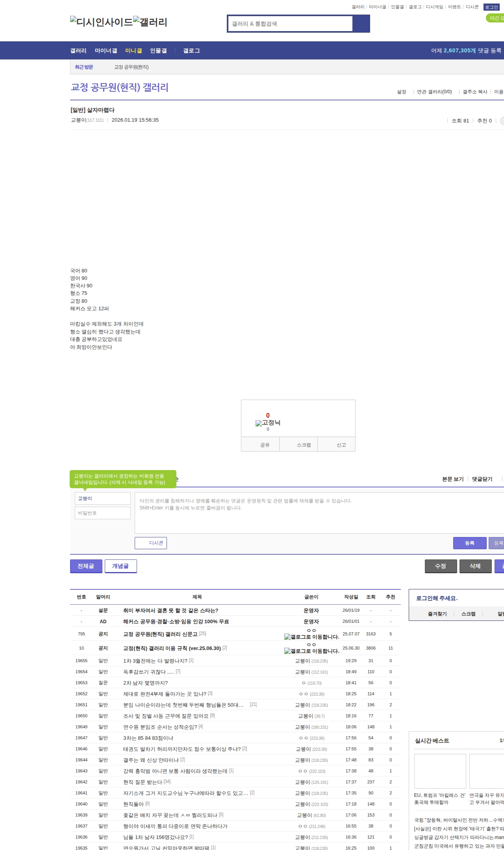Open notice 교정 공무원(현직) 갤러리 신문고
Image resolution: width=504 pixels, height=850 pixels.
(160, 634)
